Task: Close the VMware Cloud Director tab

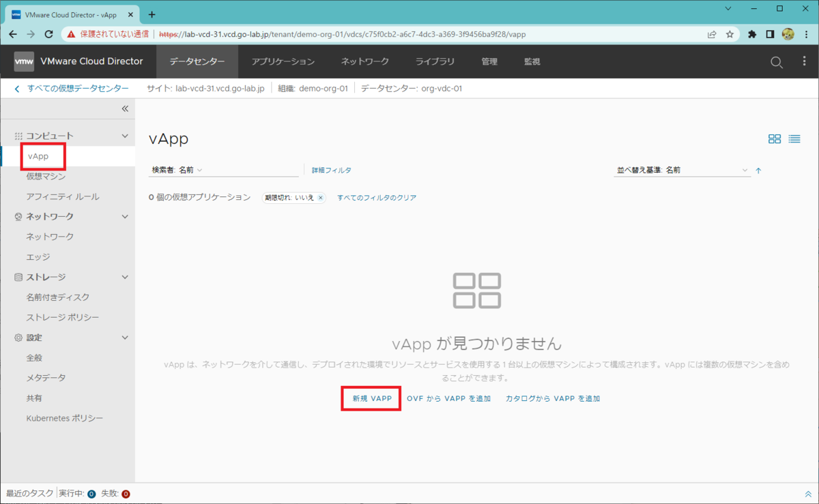Action: tap(132, 14)
